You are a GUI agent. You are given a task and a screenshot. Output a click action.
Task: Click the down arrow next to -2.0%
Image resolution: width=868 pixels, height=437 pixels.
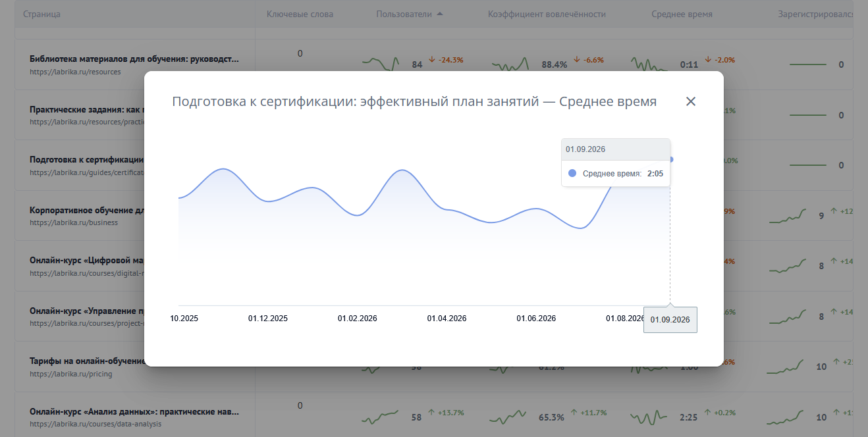pyautogui.click(x=708, y=60)
